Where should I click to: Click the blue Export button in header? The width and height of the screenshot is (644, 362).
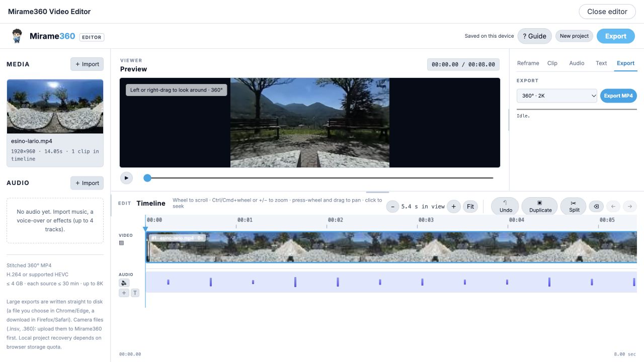(x=616, y=36)
